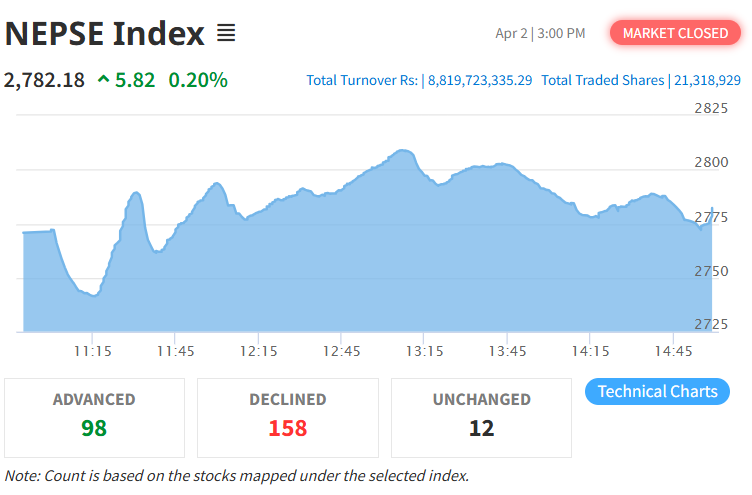Click the Total Traded Shares label
752x495 pixels.
pos(602,80)
